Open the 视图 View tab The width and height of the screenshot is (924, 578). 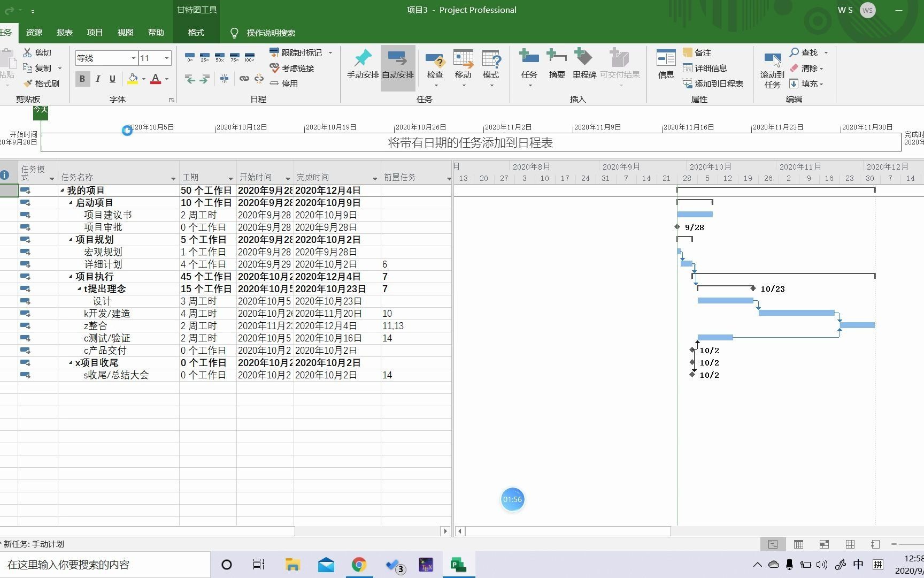tap(126, 33)
